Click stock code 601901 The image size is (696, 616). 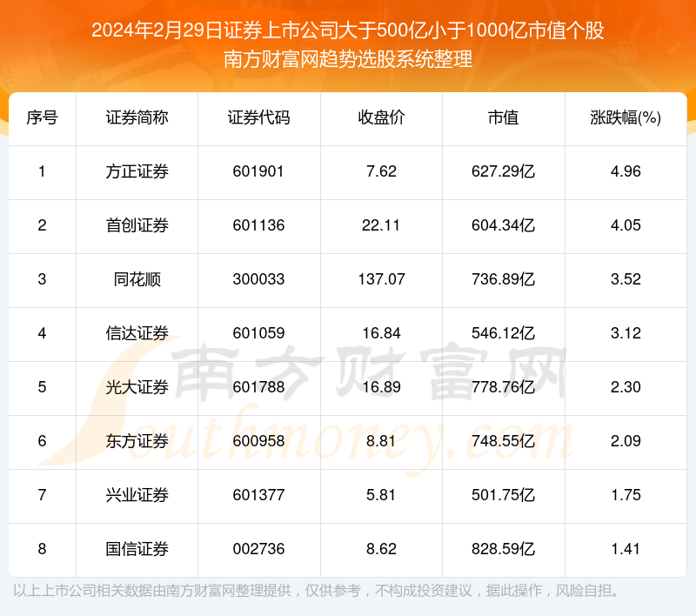[x=258, y=171]
